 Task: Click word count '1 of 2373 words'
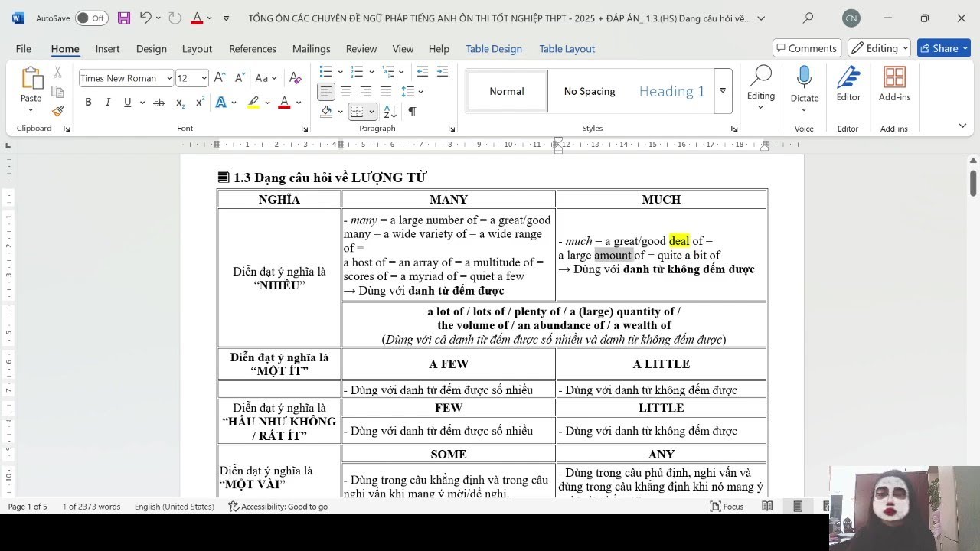tap(91, 507)
